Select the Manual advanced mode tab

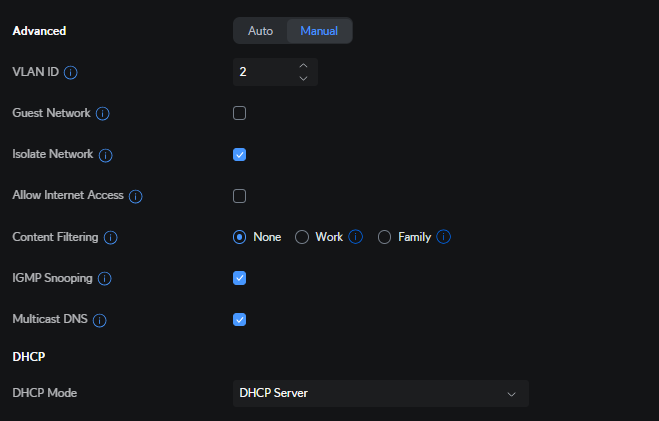319,31
